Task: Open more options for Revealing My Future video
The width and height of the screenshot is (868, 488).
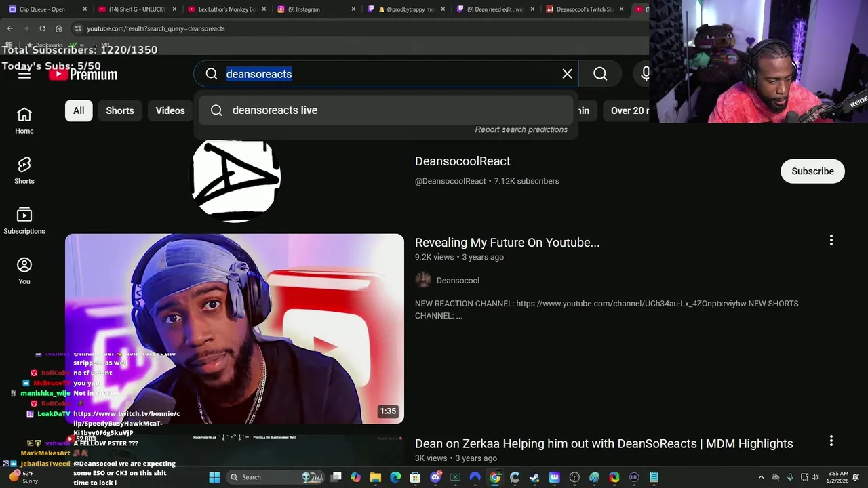Action: (x=831, y=241)
